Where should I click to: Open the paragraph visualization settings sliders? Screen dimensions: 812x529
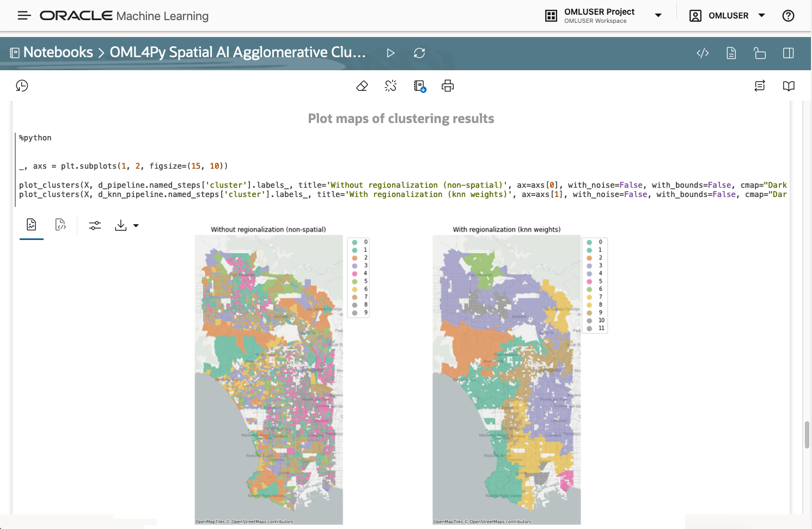[95, 225]
